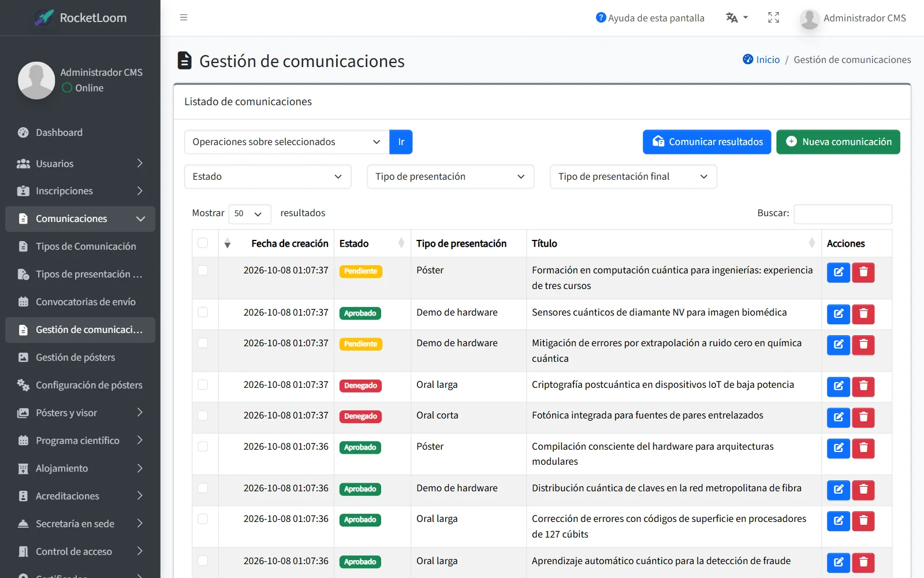Delete the Compilación consciente del hardware row

pos(863,448)
